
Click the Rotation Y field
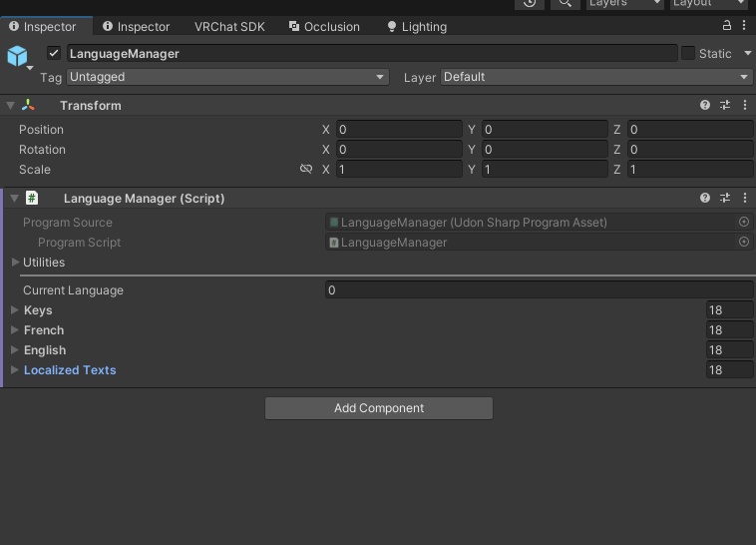pos(545,149)
